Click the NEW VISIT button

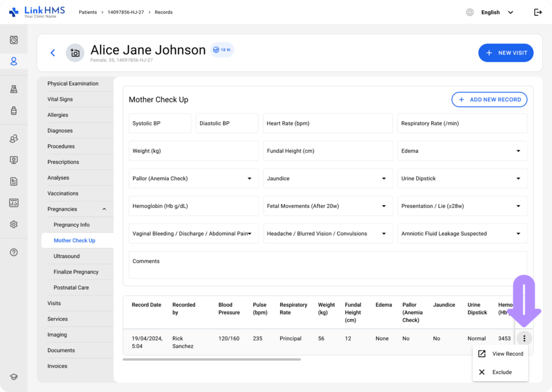click(506, 53)
